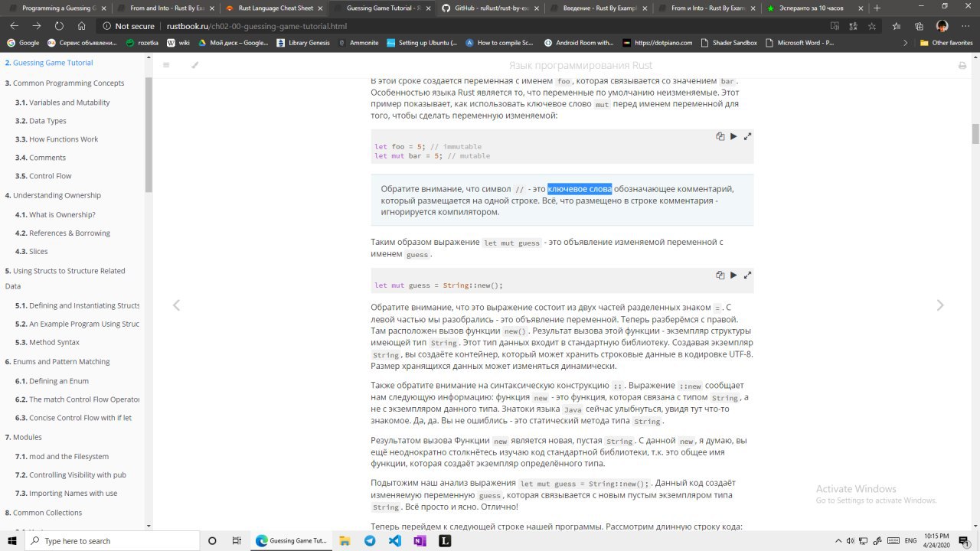Expand the 'let foo = 5' code block fullscreen
Image resolution: width=980 pixels, height=551 pixels.
pyautogui.click(x=747, y=136)
